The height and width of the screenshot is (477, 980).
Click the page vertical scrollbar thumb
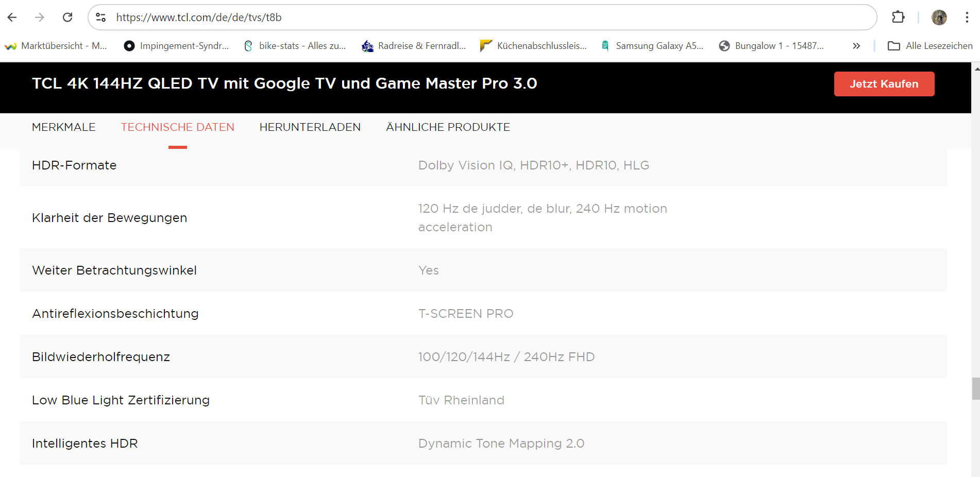976,388
